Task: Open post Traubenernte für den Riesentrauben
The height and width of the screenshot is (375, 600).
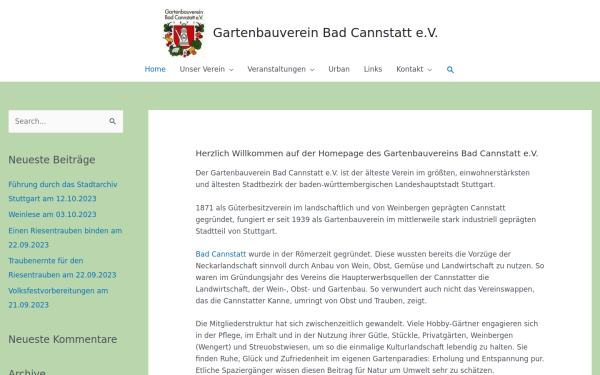Action: pos(62,268)
